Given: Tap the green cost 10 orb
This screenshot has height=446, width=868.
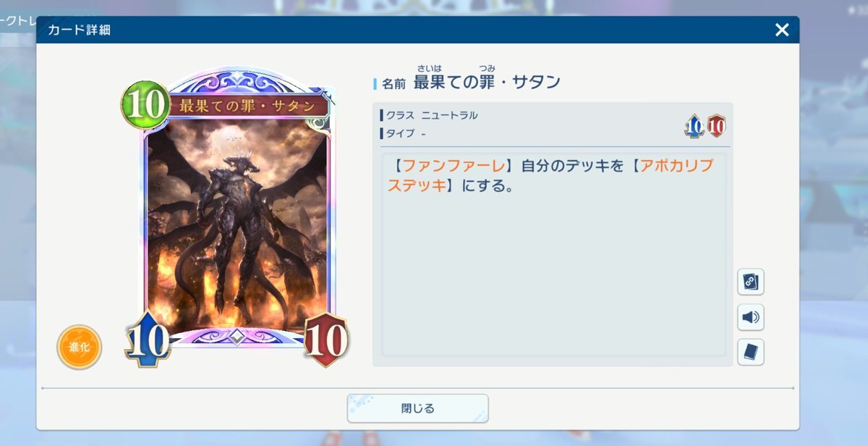Looking at the screenshot, I should [x=147, y=105].
